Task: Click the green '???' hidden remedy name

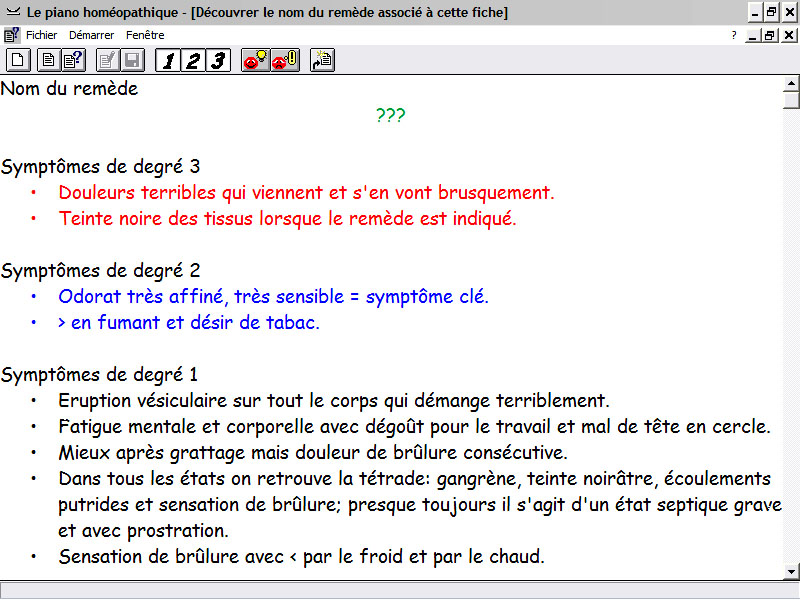Action: click(x=390, y=115)
